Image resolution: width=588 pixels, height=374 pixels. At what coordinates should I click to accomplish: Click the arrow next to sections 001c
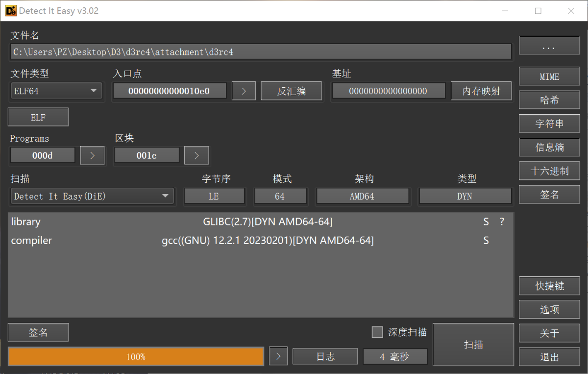click(196, 155)
